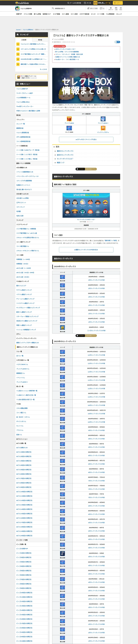Click the 広告非表示プラン banner above 最新のセレクトボックス
Screen dimensions: 138x644
[86, 169]
